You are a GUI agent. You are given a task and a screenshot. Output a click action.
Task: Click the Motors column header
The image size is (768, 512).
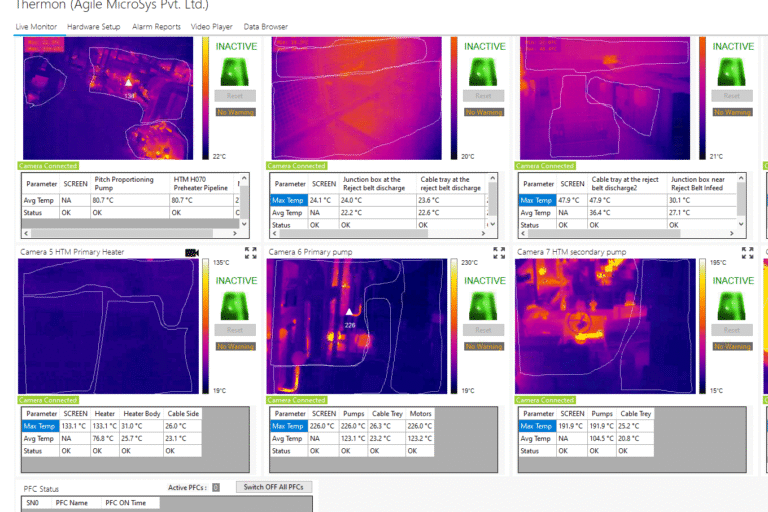pos(420,414)
